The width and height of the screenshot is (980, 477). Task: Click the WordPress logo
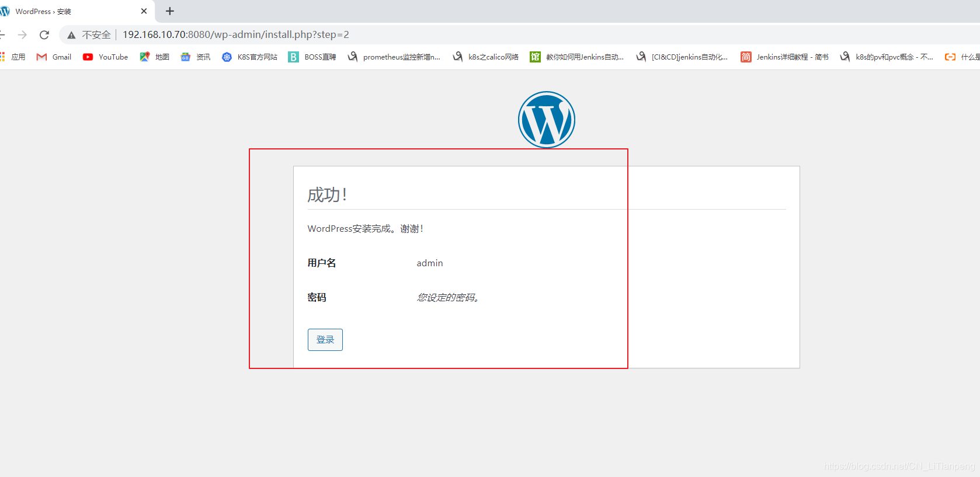[x=547, y=120]
